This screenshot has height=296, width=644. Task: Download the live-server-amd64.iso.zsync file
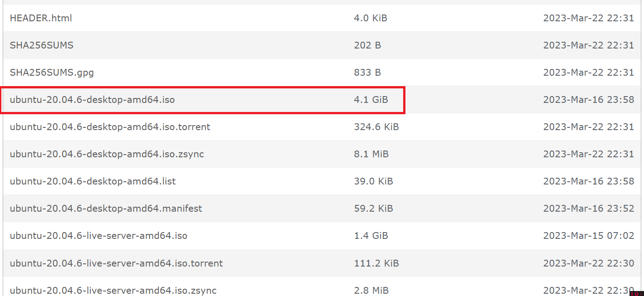[x=113, y=290]
